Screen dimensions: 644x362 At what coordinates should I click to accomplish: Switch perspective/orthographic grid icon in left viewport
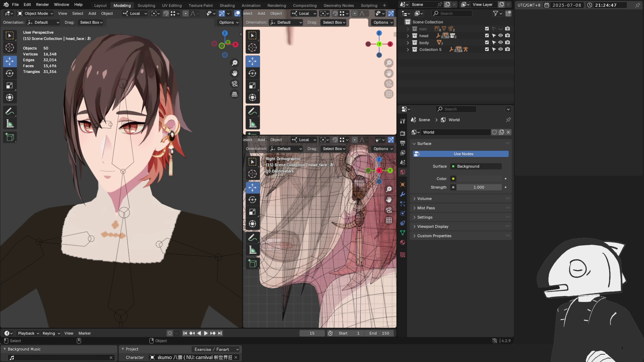click(x=235, y=94)
